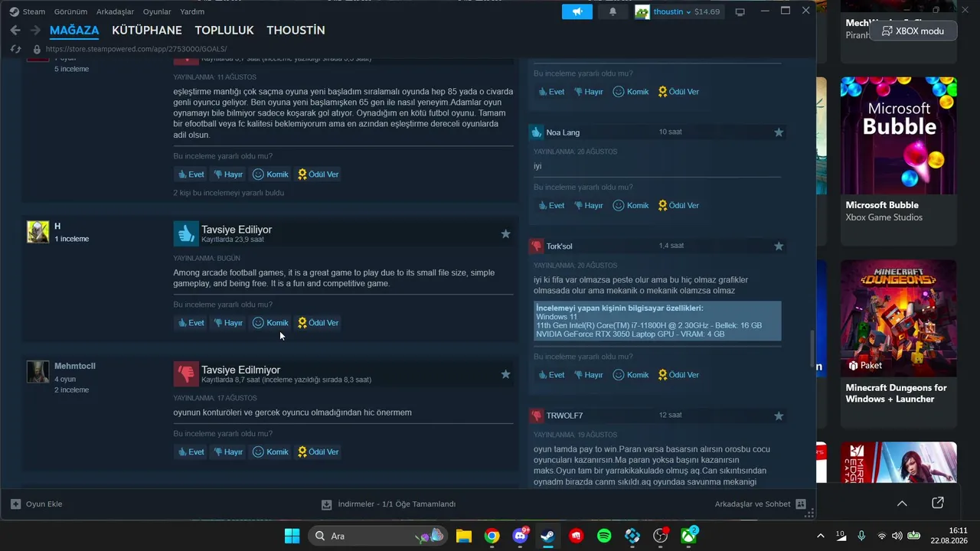
Task: Go forward with the right arrow
Action: pos(35,31)
